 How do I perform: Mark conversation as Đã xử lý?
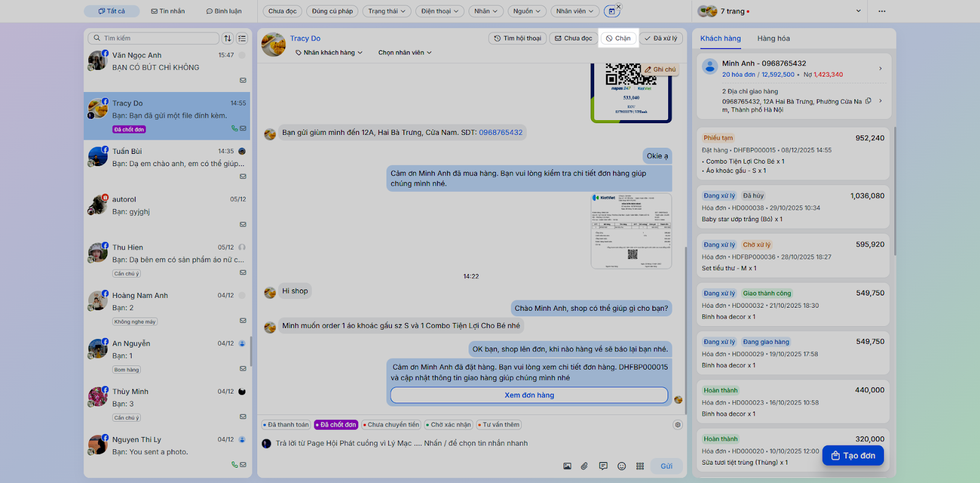[661, 38]
